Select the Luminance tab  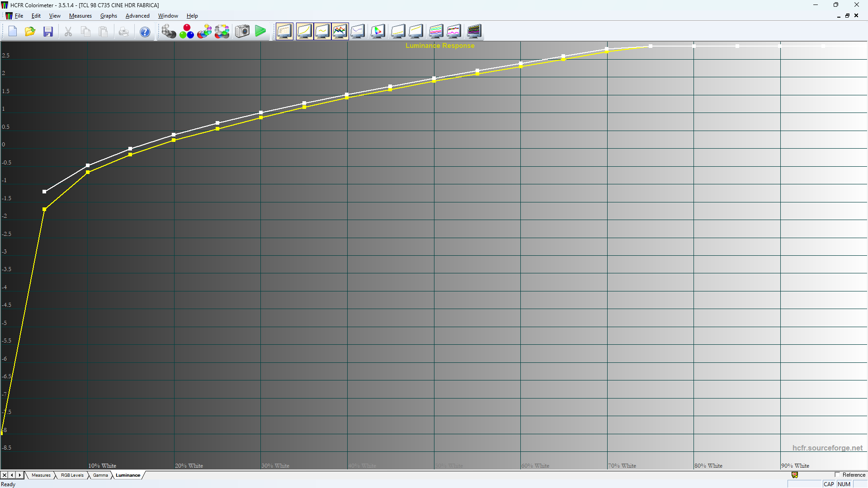pyautogui.click(x=128, y=475)
